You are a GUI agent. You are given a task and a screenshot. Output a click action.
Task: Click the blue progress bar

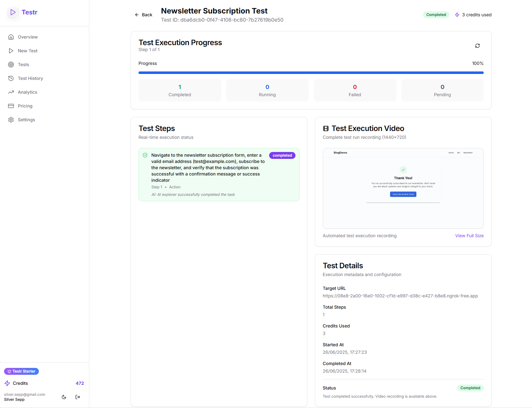311,73
